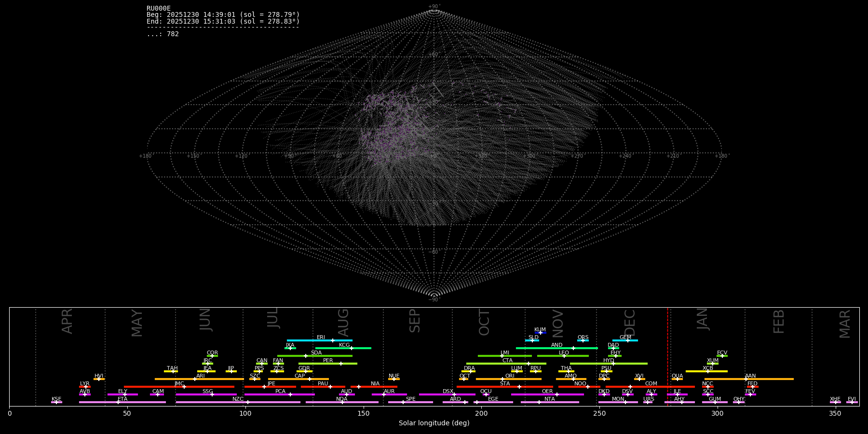The height and width of the screenshot is (434, 868).
Task: Click the DRA shower label
Action: pos(470,368)
